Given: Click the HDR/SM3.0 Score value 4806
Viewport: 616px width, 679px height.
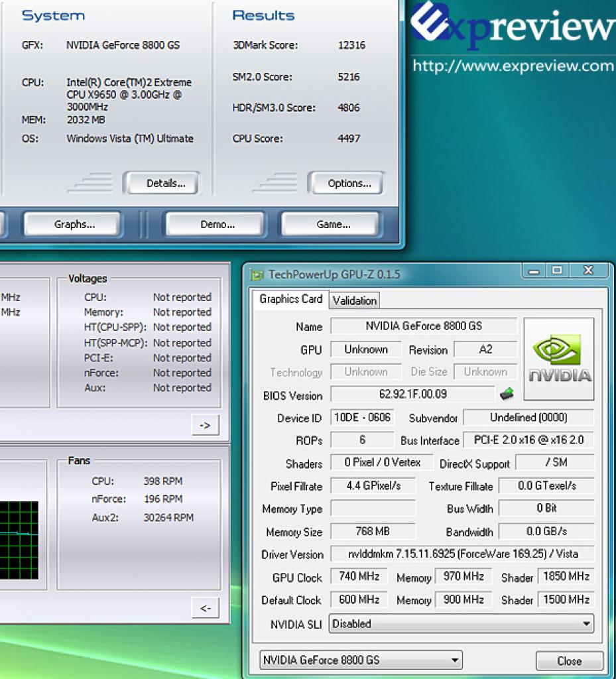Looking at the screenshot, I should [349, 107].
